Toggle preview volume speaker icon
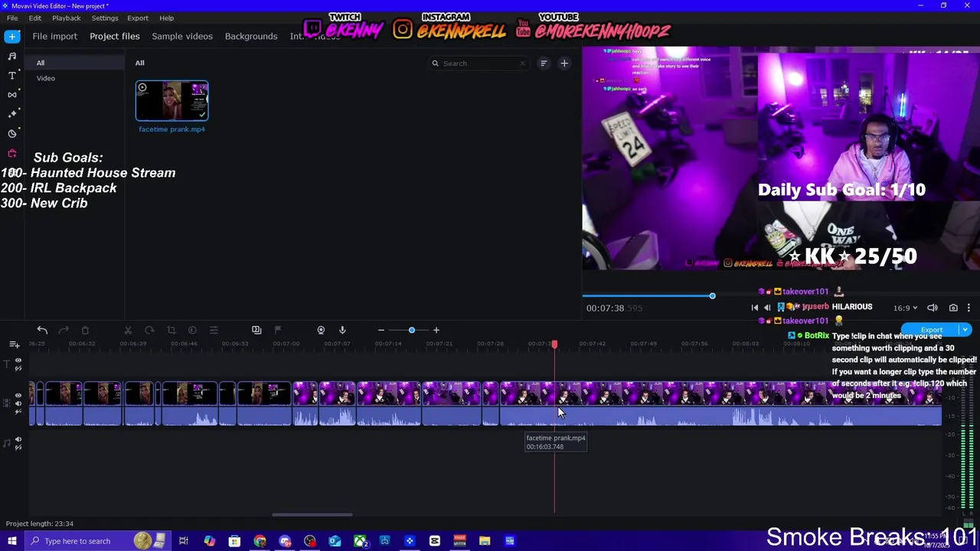Viewport: 980px width, 551px height. 933,308
